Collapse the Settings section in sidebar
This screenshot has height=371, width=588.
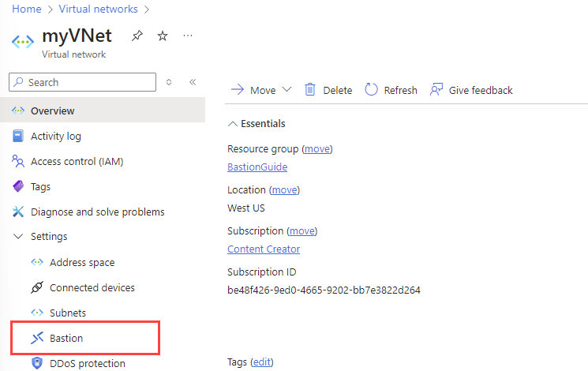18,237
